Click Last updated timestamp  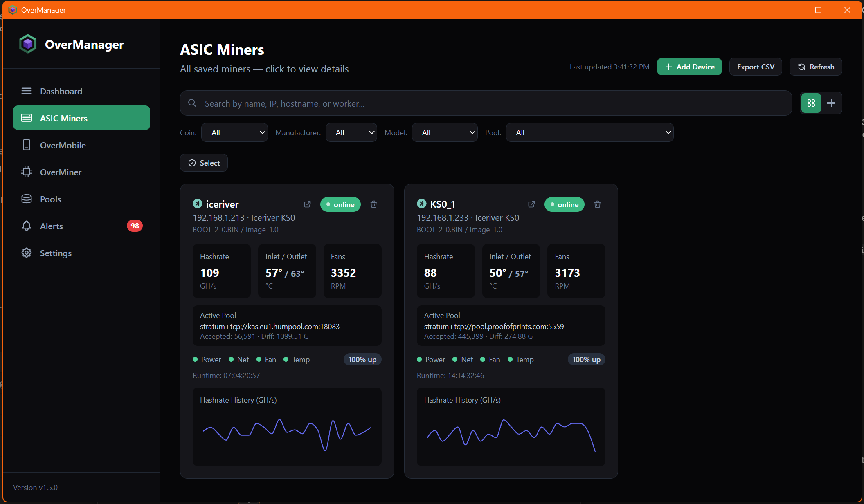click(610, 67)
